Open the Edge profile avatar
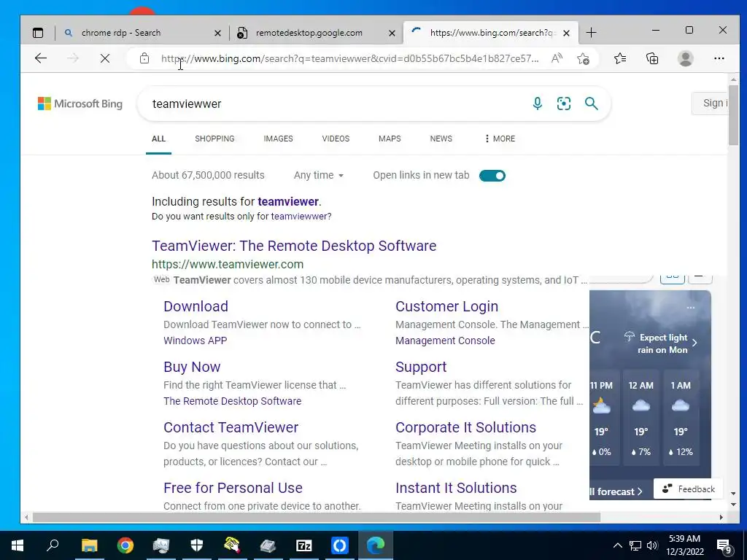Screen dimensions: 747x560 coord(685,58)
